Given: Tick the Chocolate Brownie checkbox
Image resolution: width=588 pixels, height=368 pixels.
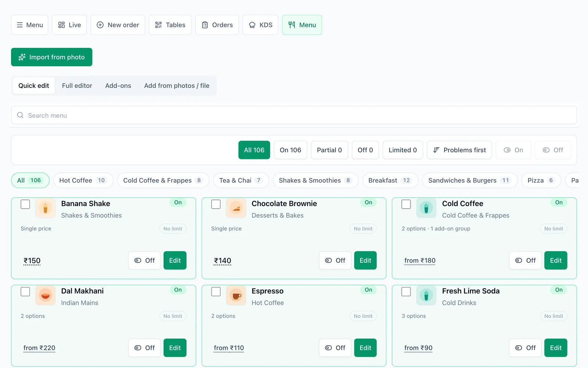Looking at the screenshot, I should [x=216, y=204].
